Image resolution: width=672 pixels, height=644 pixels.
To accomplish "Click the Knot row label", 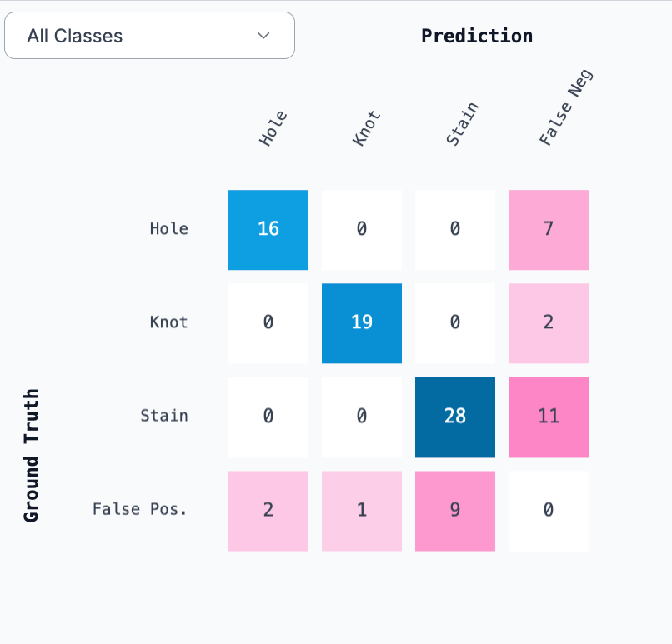I will (169, 322).
